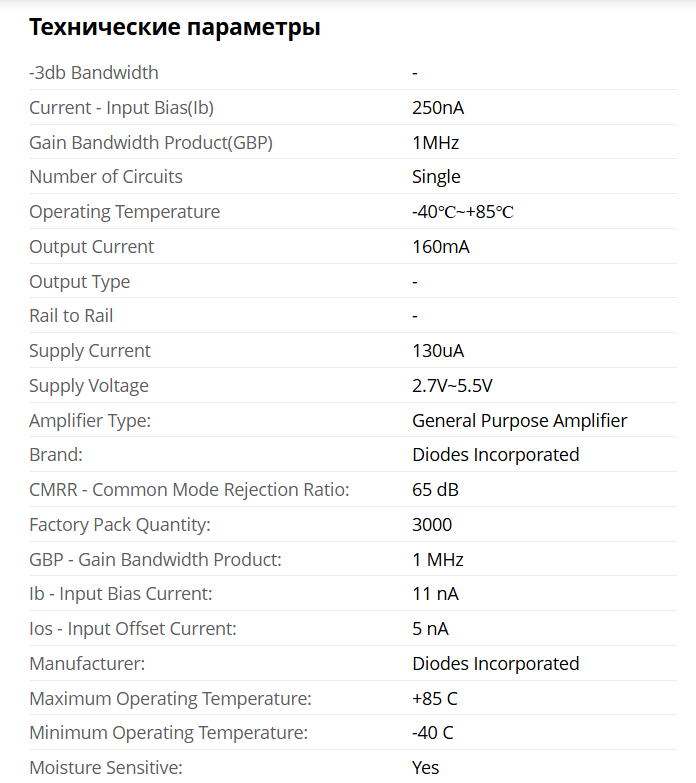Click the "-3db Bandwidth" parameter label
The image size is (696, 783).
click(x=94, y=73)
